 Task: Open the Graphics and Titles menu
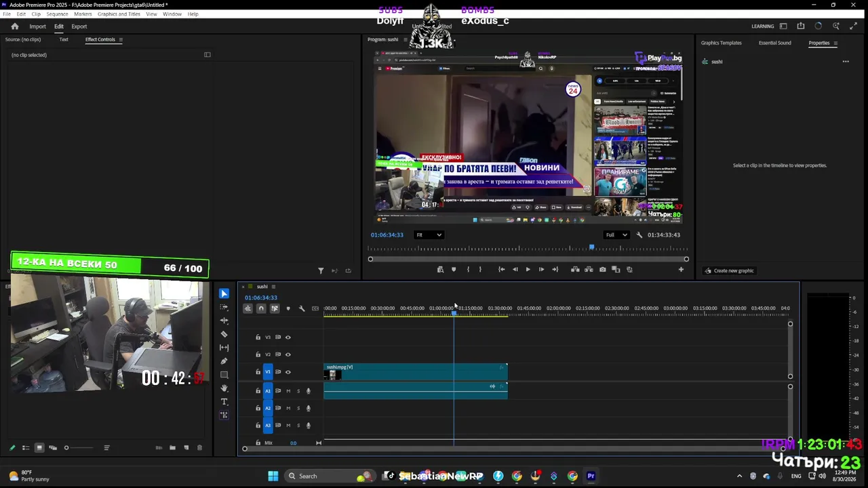119,14
